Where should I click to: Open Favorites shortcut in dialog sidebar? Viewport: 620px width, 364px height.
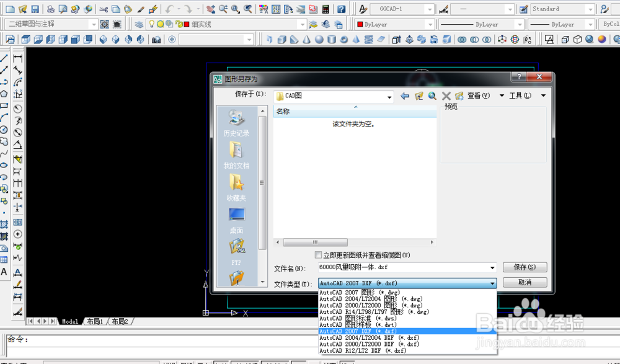(x=236, y=188)
